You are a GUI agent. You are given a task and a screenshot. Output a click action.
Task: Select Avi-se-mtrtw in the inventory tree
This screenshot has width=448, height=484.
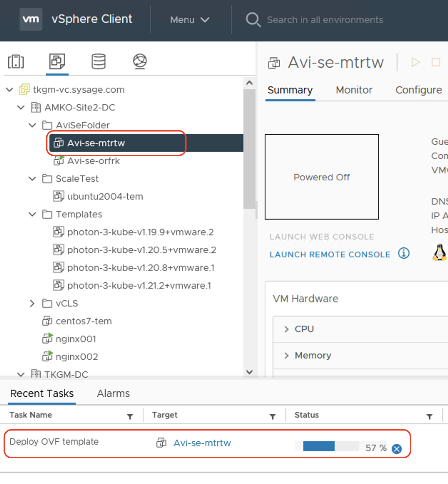[146, 143]
